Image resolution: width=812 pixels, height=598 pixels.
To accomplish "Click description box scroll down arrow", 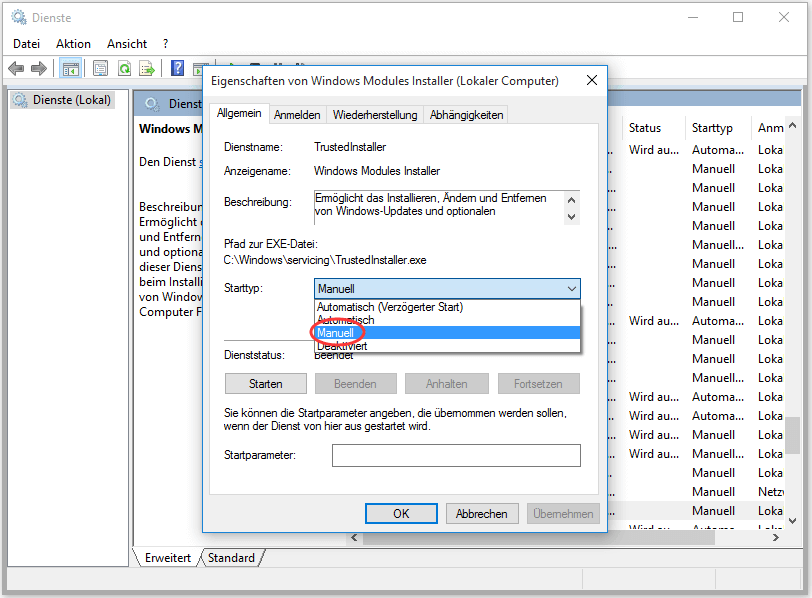I will [x=571, y=216].
